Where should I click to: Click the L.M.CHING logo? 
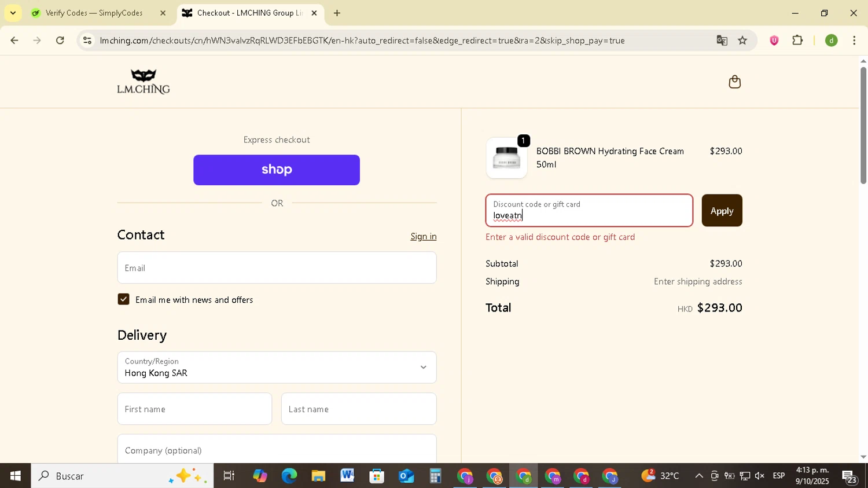click(x=144, y=82)
